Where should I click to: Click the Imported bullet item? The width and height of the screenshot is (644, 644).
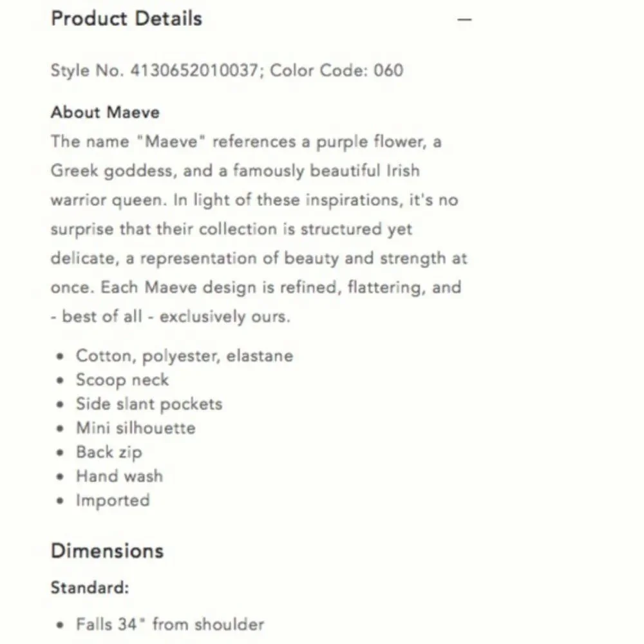click(113, 500)
